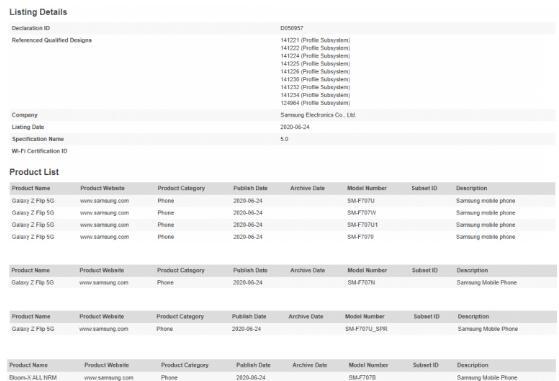Viewport: 559px width, 381px height.
Task: Click the last table's Product Category header
Action: pos(185,365)
